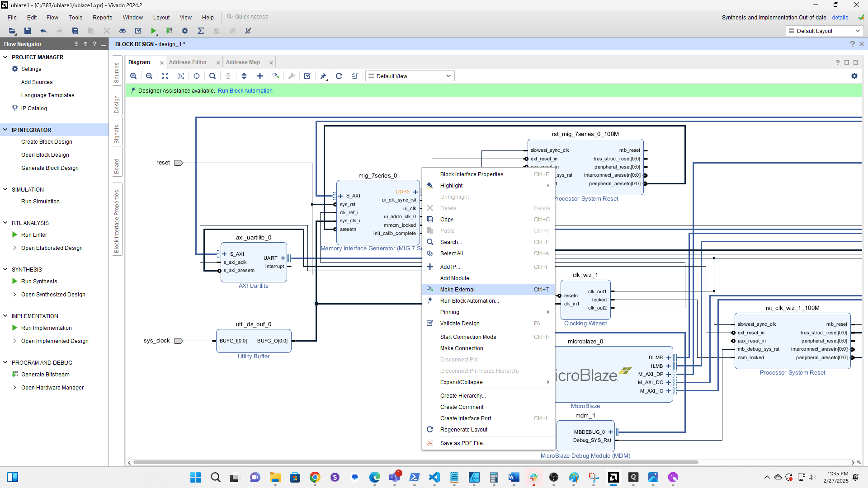Click the zoom in diagram icon
The image size is (868, 488).
tap(133, 76)
